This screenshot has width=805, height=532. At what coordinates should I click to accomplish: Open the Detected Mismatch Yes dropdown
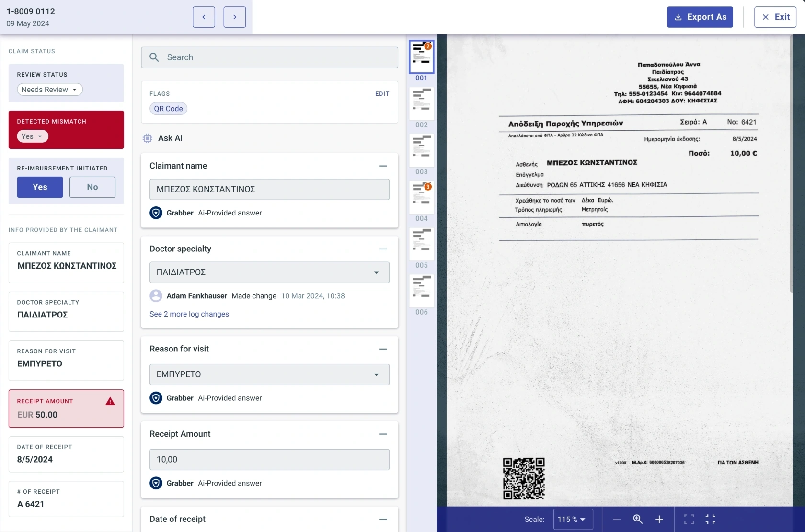(x=33, y=136)
